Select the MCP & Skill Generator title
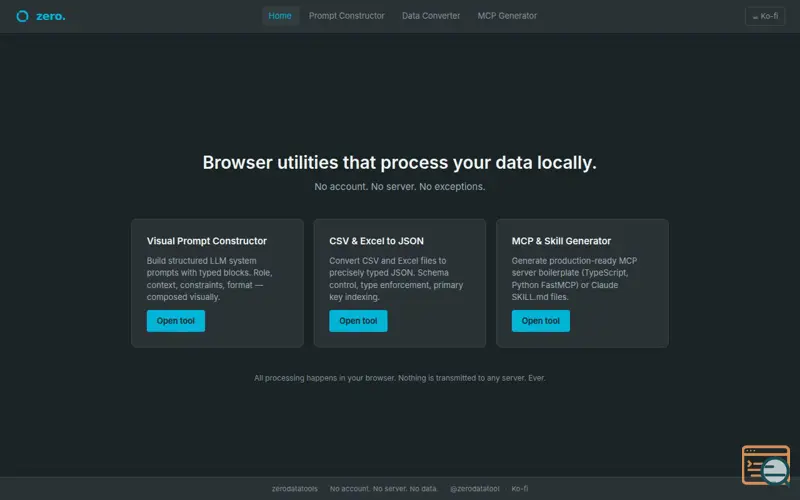 pos(561,241)
